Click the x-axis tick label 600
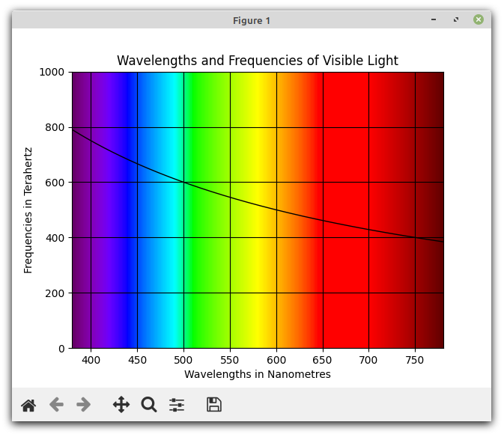This screenshot has height=437, width=504. pyautogui.click(x=276, y=360)
